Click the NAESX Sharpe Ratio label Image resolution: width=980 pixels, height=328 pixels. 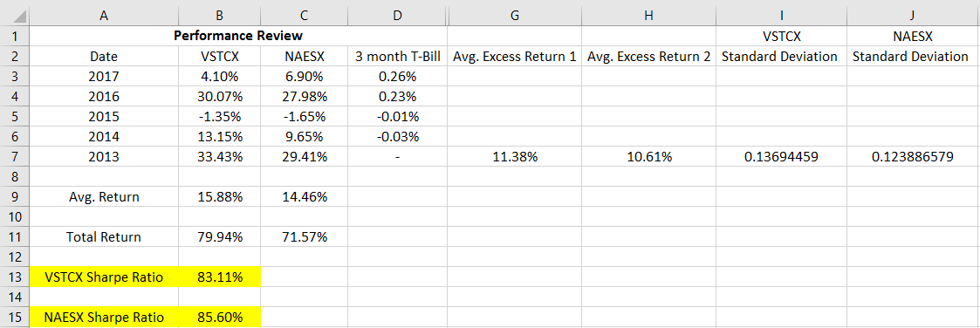click(x=104, y=318)
